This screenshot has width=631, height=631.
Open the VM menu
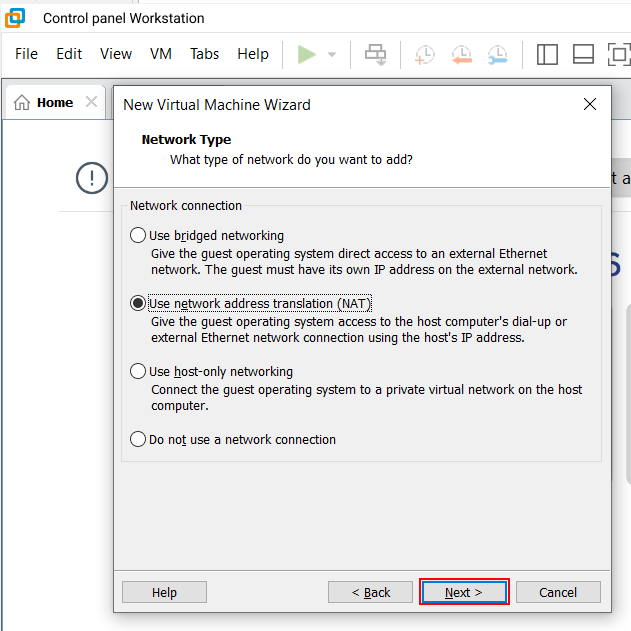point(161,54)
